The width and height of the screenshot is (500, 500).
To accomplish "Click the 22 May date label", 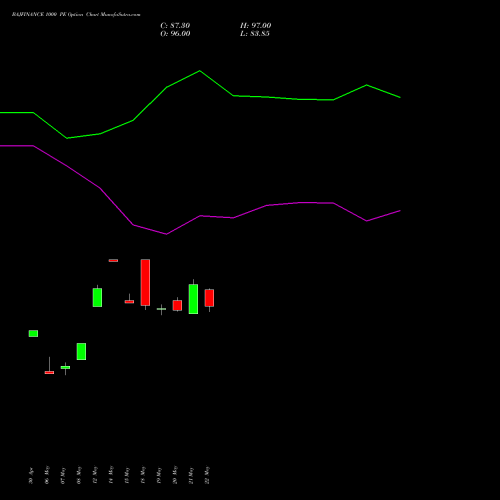I will [x=207, y=475].
